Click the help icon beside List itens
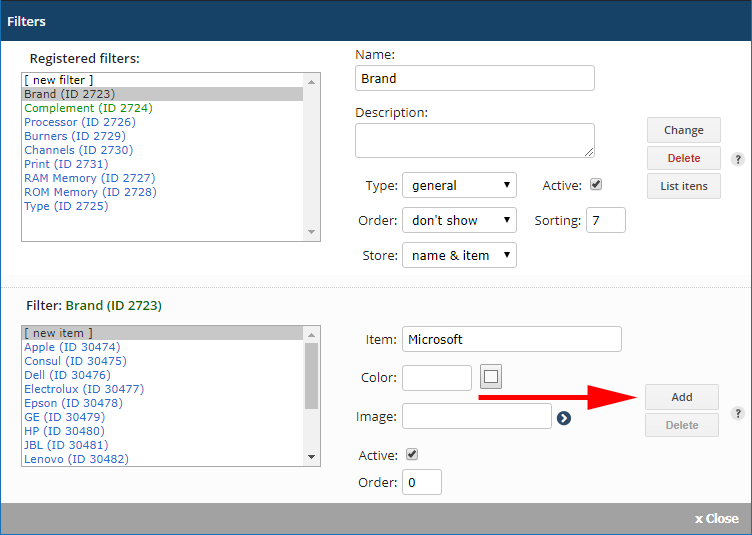Screen dimensions: 752x535 coord(738,159)
